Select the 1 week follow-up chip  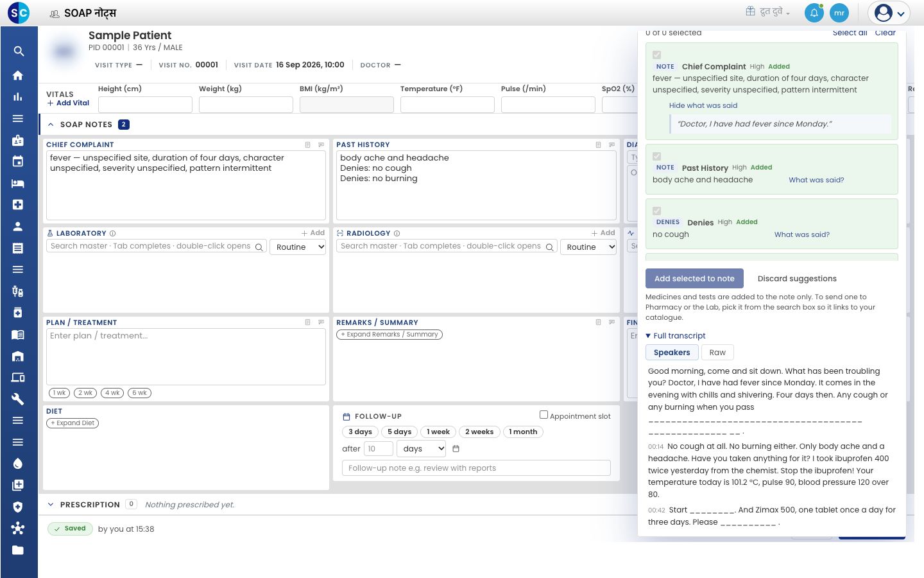[438, 432]
